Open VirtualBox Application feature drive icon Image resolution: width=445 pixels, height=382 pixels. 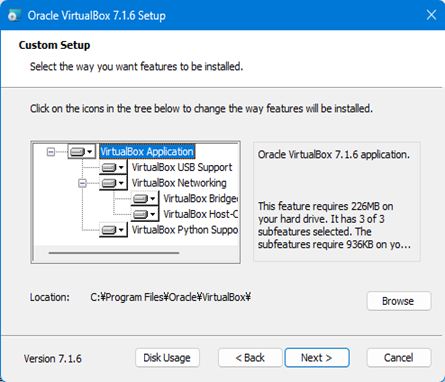click(x=78, y=152)
